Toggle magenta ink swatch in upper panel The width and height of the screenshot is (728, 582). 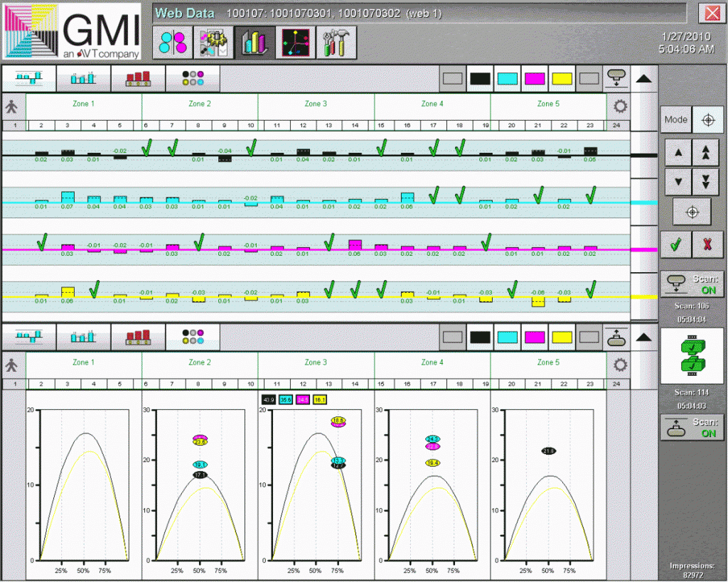(535, 78)
